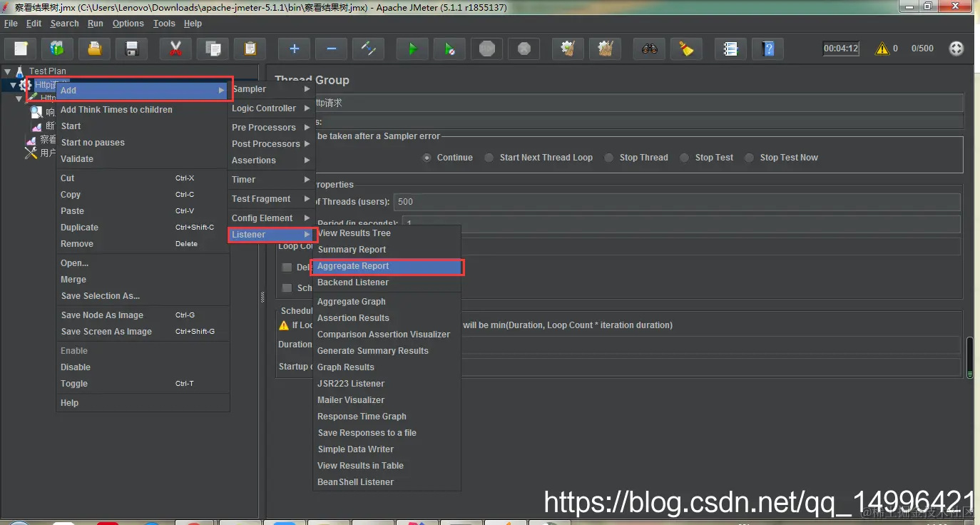
Task: Click the Ramp-Up Period input field
Action: point(681,224)
